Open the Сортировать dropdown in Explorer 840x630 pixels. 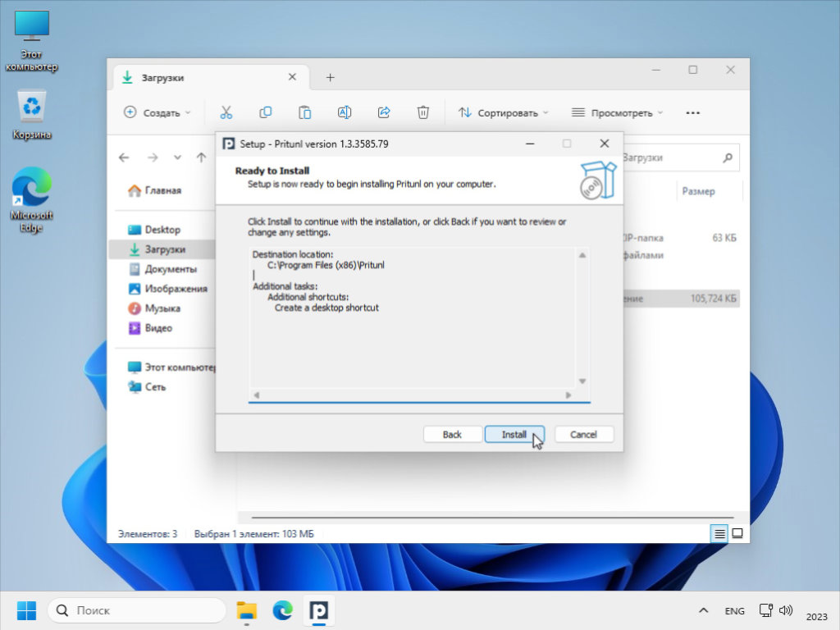[504, 112]
